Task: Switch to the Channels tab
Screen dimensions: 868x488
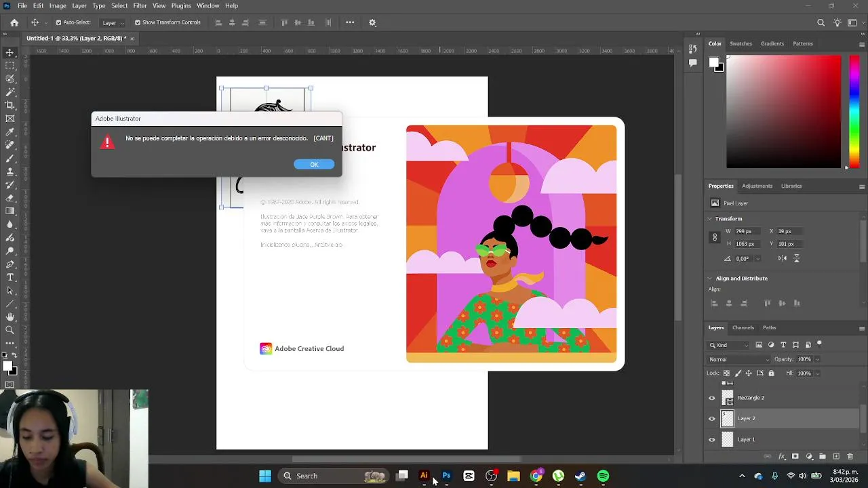Action: [x=743, y=327]
